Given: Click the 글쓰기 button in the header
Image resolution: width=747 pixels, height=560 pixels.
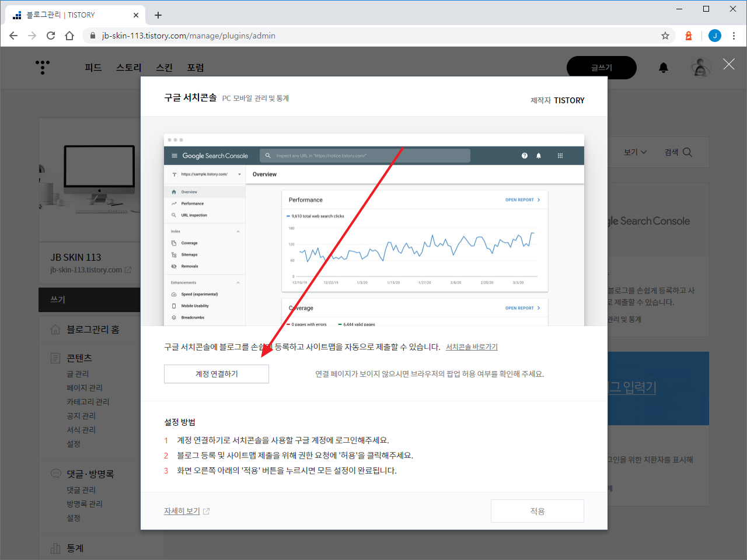Looking at the screenshot, I should tap(602, 68).
